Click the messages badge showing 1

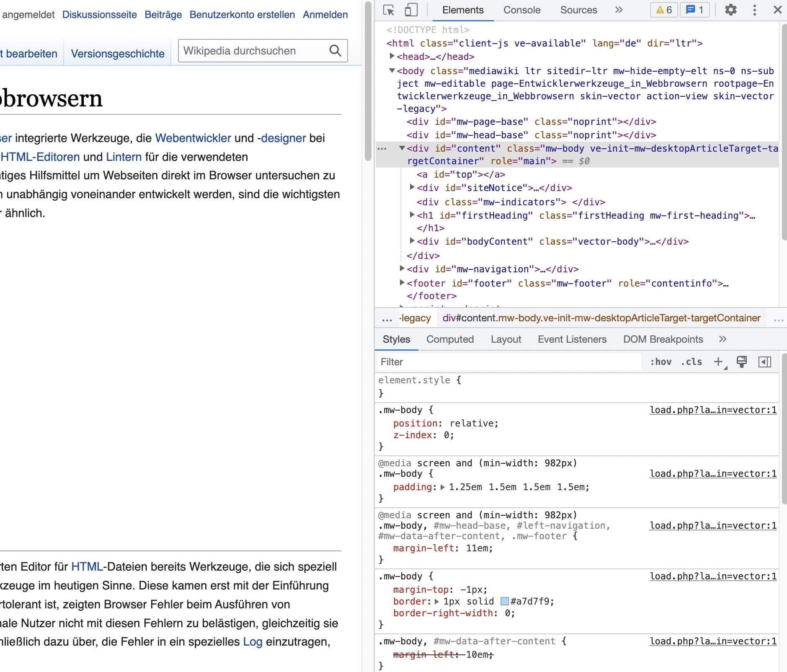coord(694,10)
